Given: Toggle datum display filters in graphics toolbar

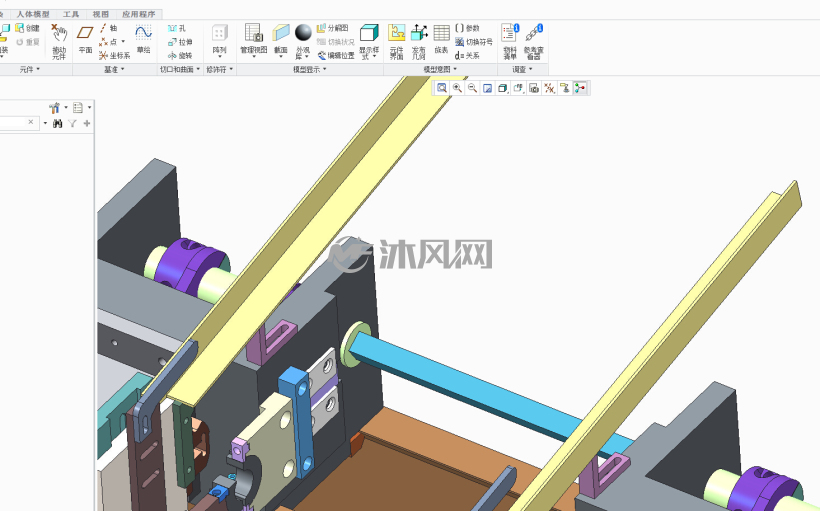Looking at the screenshot, I should click(x=549, y=88).
